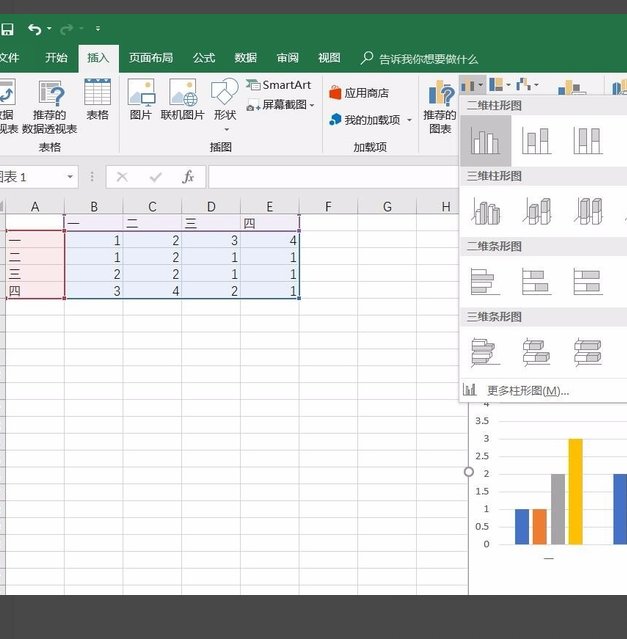This screenshot has height=639, width=627.
Task: Click the Name Box showing 图表 1
Action: coord(31,177)
